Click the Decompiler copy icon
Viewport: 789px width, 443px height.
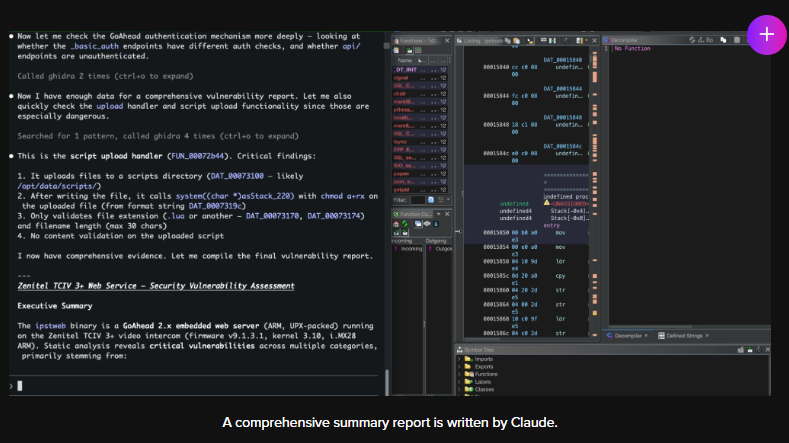(x=723, y=40)
